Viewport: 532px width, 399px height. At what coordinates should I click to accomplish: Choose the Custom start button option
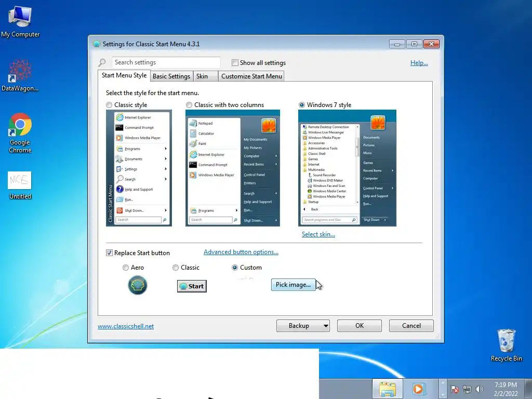click(x=234, y=268)
